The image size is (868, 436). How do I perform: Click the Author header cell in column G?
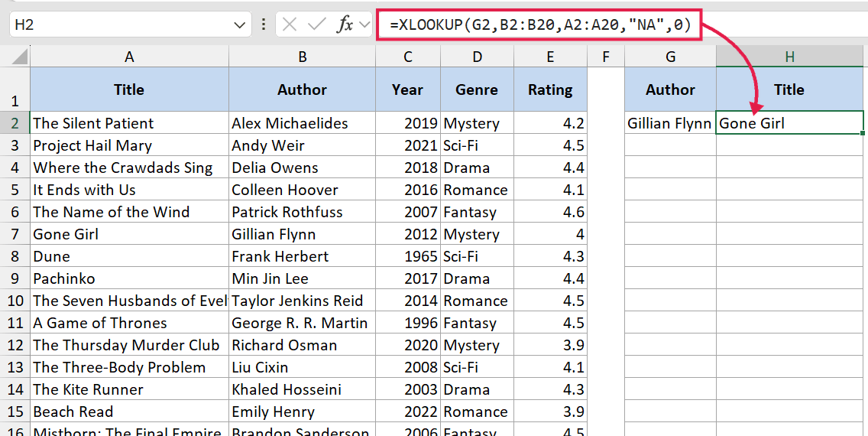point(670,89)
